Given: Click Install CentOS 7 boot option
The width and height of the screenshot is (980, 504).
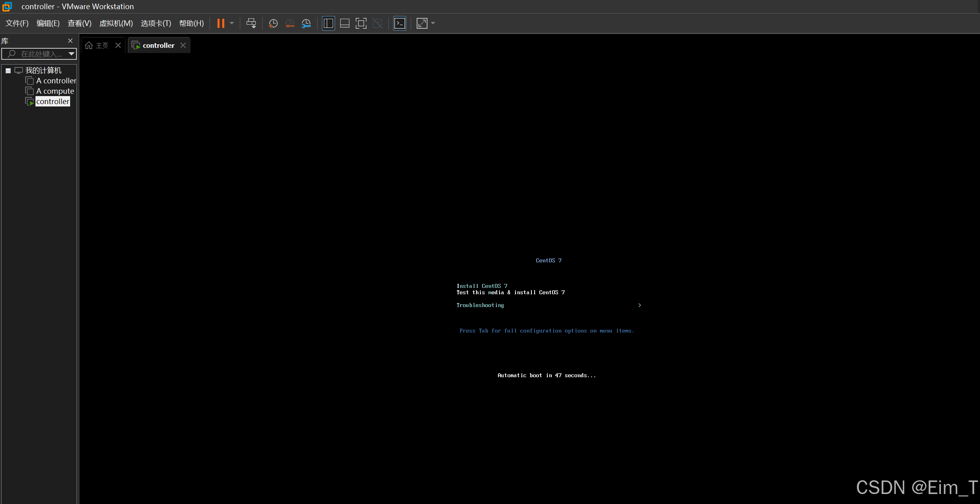Looking at the screenshot, I should (482, 286).
